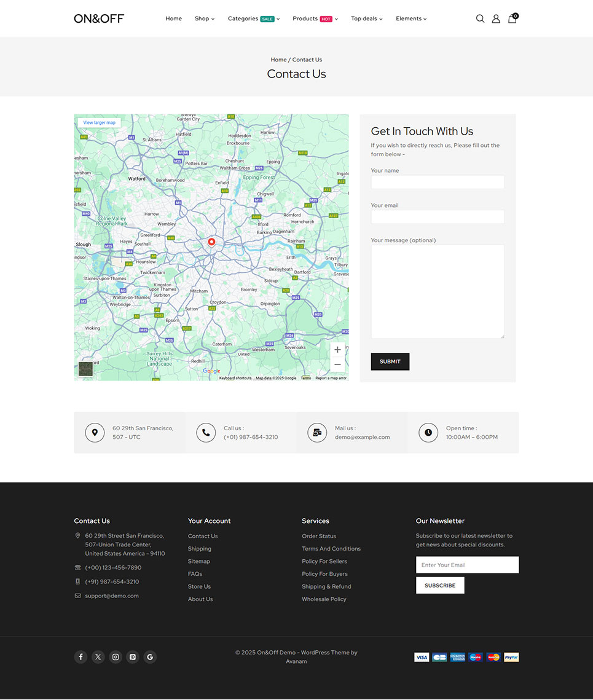Click the Visa payment icon

(x=422, y=657)
